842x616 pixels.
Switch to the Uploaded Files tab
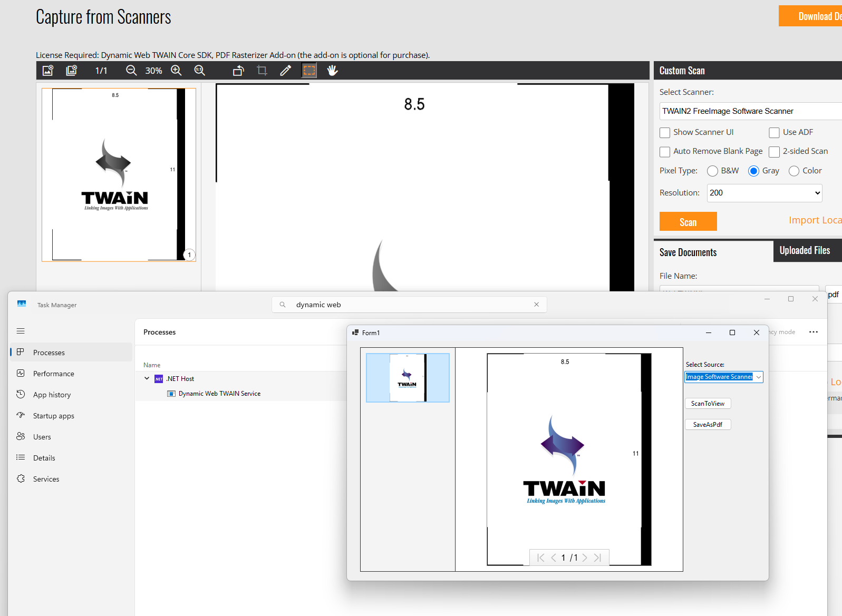tap(807, 251)
